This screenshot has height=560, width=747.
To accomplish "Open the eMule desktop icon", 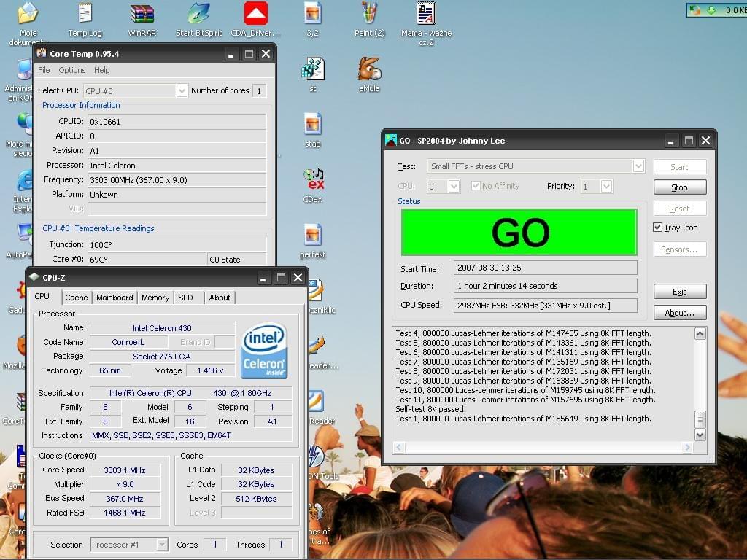I will (x=369, y=70).
